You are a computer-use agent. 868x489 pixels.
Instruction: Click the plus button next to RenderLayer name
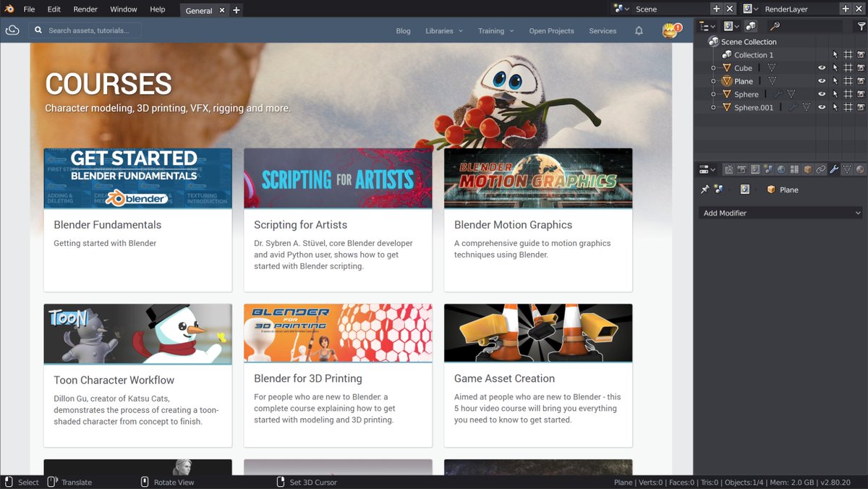845,9
